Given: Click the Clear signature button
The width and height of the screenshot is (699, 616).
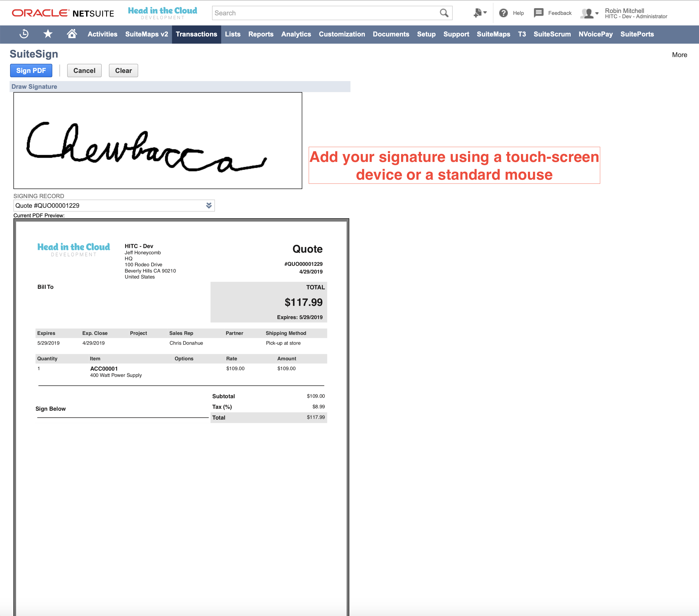Looking at the screenshot, I should (123, 70).
